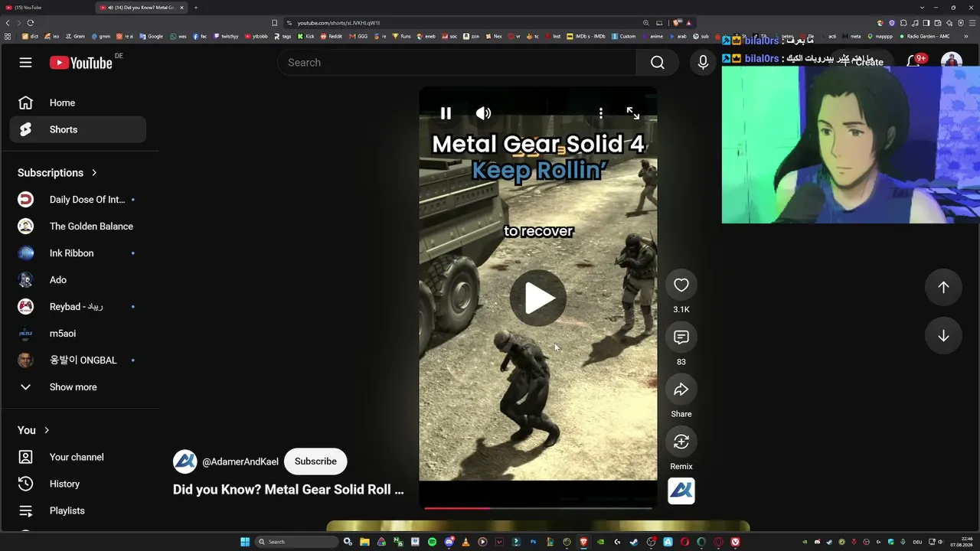Seek using the Short's red progress bar

(x=538, y=507)
